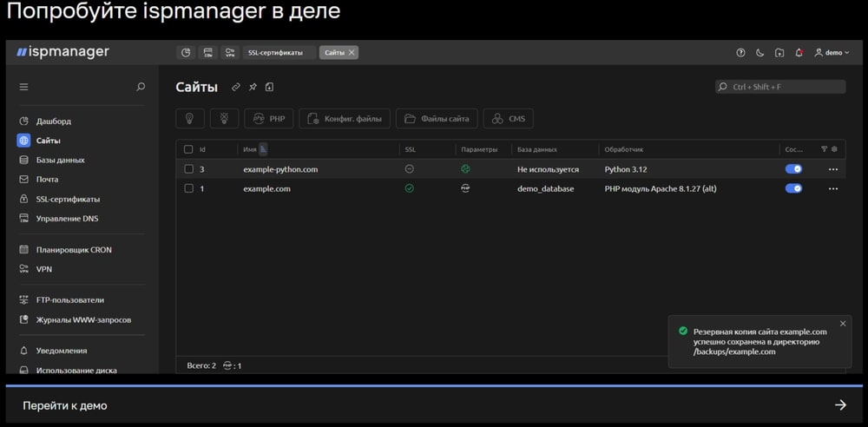The image size is (868, 427).
Task: Click green SSL check icon for example.com
Action: coord(410,189)
